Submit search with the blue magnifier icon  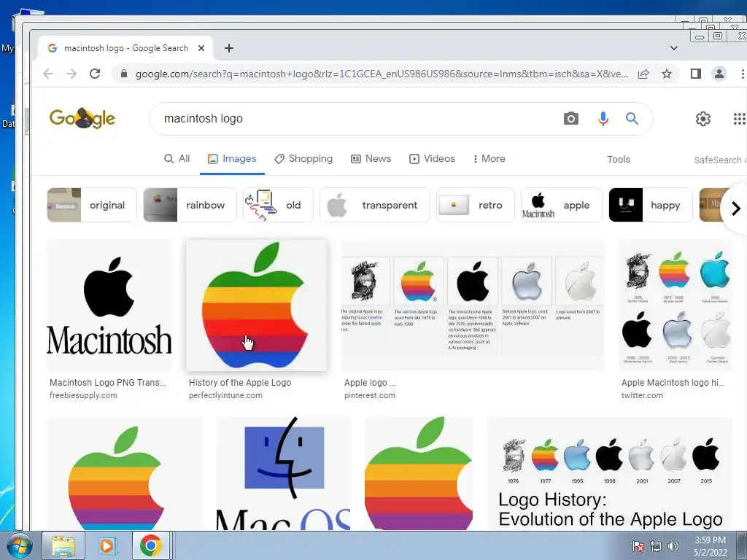[632, 119]
